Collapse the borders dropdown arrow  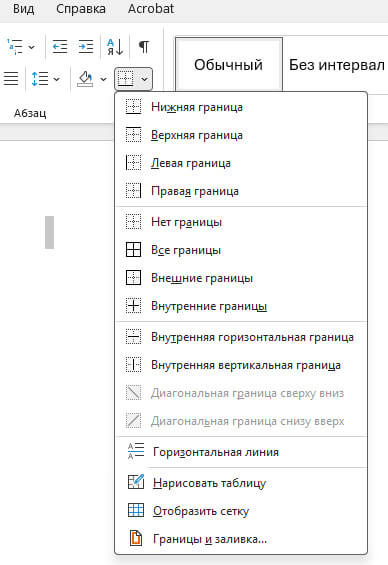click(x=144, y=79)
